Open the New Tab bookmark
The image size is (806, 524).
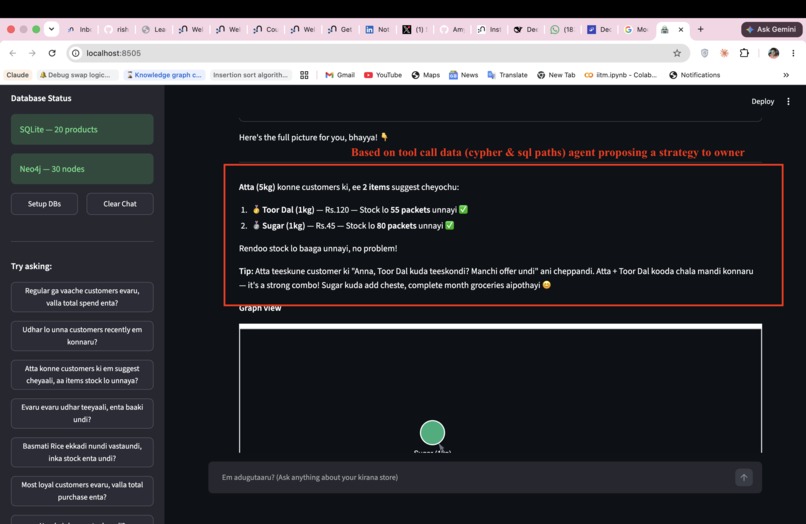point(556,75)
